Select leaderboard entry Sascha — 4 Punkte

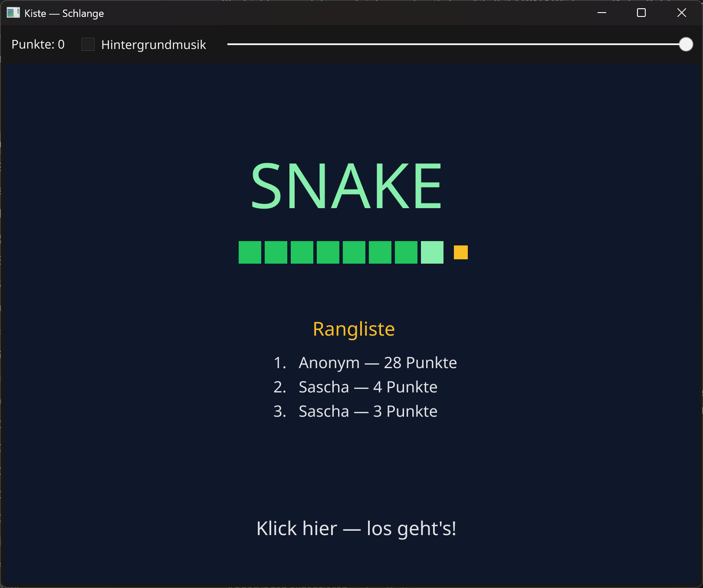(x=355, y=387)
